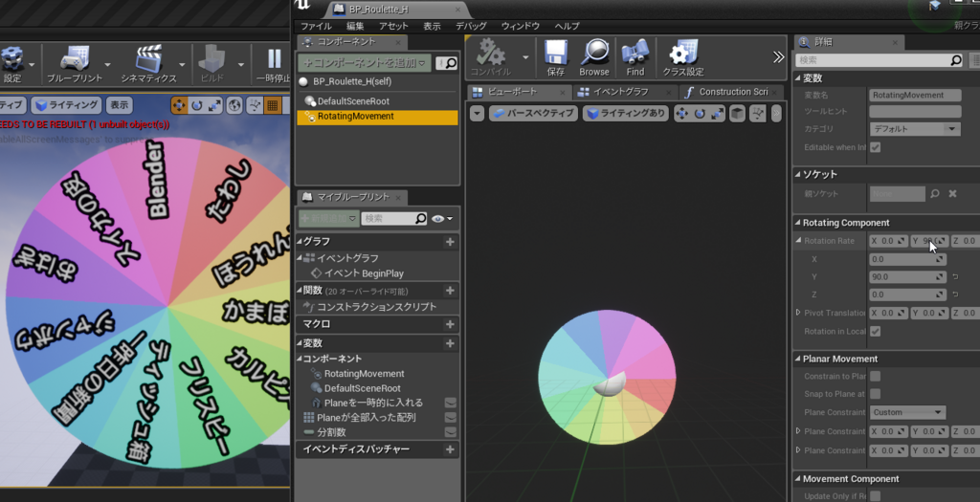This screenshot has height=502, width=980.
Task: Collapse the ソケット section
Action: [x=798, y=174]
